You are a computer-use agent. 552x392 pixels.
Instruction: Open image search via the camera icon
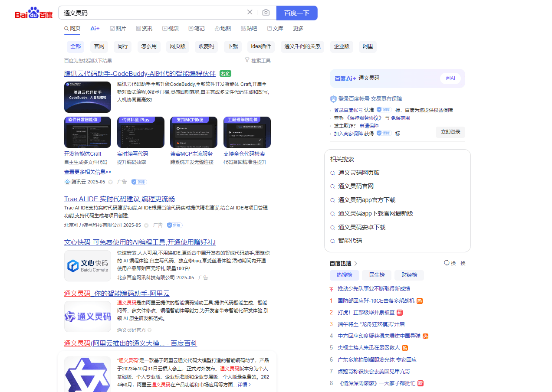(266, 13)
